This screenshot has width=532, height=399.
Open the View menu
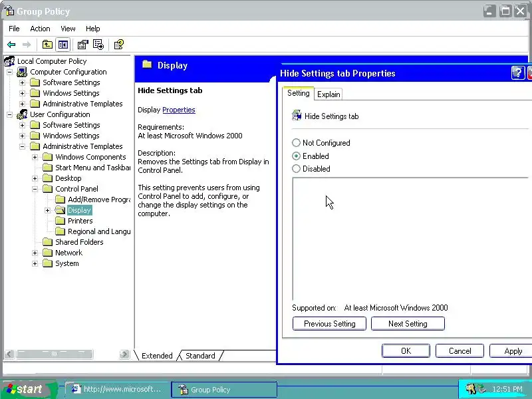68,29
